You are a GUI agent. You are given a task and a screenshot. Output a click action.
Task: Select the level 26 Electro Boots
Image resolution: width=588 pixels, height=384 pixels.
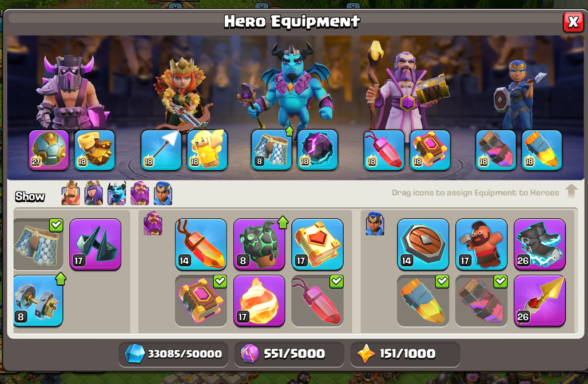(x=539, y=244)
